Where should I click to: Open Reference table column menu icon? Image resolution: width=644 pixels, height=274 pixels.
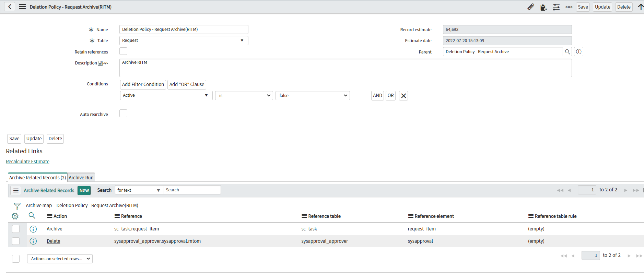pos(304,216)
